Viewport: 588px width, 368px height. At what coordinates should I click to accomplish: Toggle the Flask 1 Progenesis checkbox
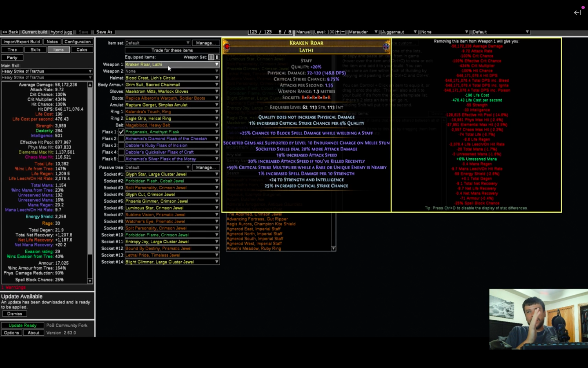[121, 132]
